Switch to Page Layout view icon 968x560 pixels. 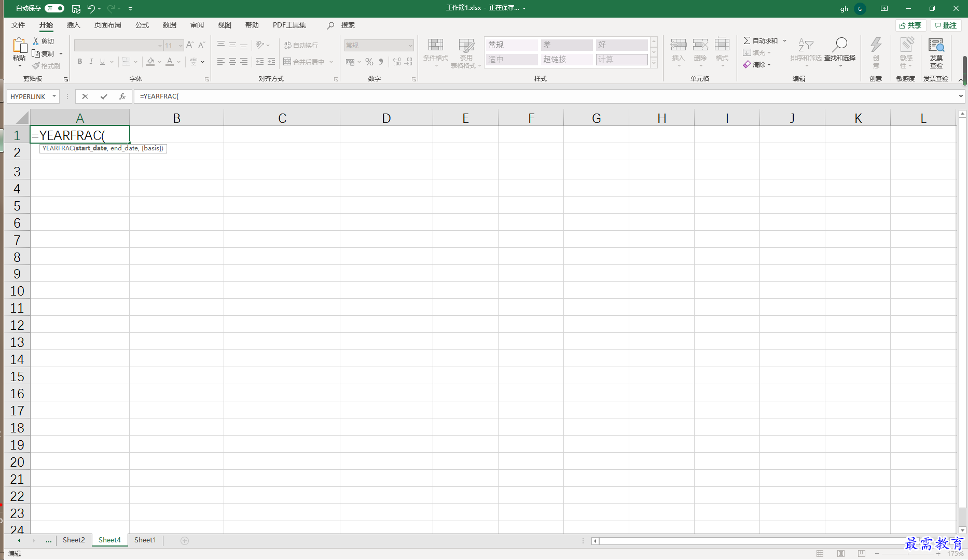[x=841, y=554]
